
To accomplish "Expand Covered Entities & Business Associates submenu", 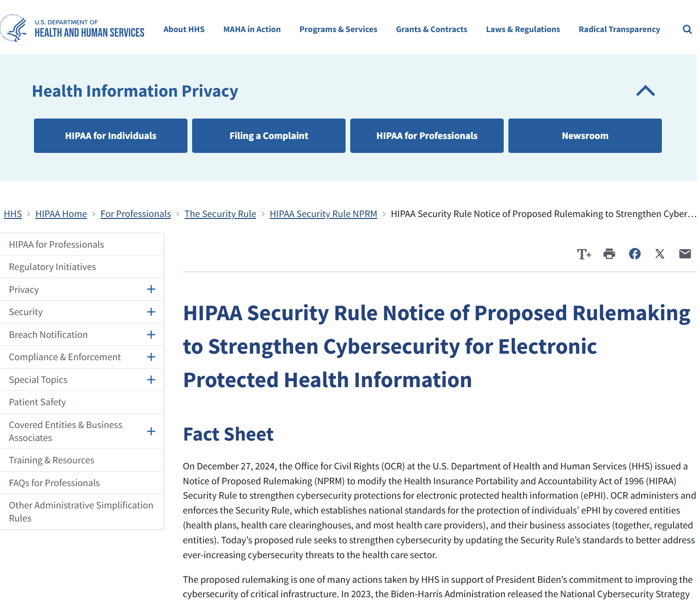I will [x=151, y=431].
